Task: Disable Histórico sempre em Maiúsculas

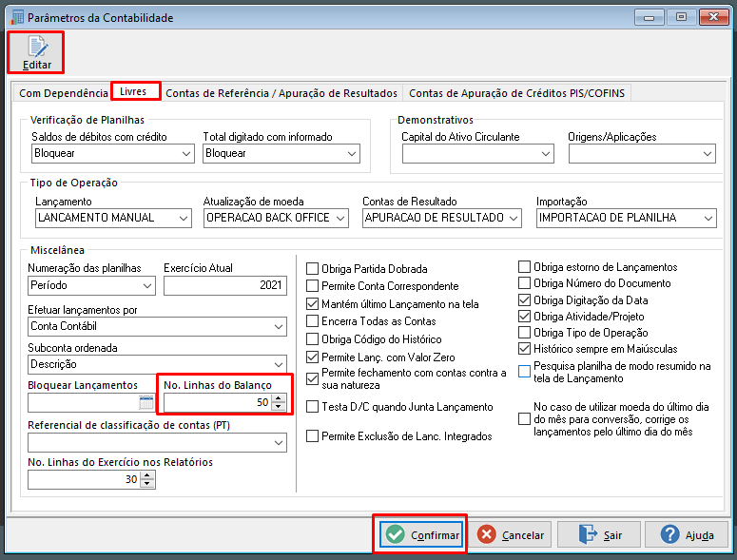Action: (x=524, y=349)
